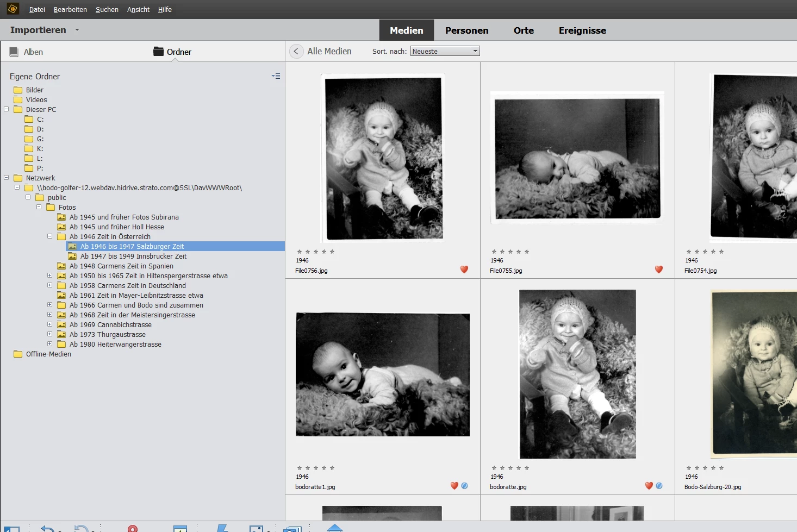797x532 pixels.
Task: Expand Ab 1980 Heiterwangerstrasse node
Action: 49,344
